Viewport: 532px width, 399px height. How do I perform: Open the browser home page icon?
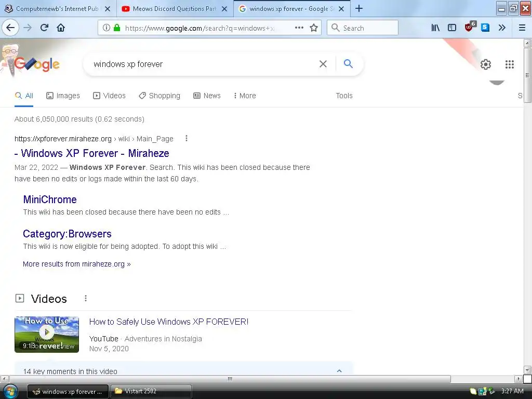61,28
